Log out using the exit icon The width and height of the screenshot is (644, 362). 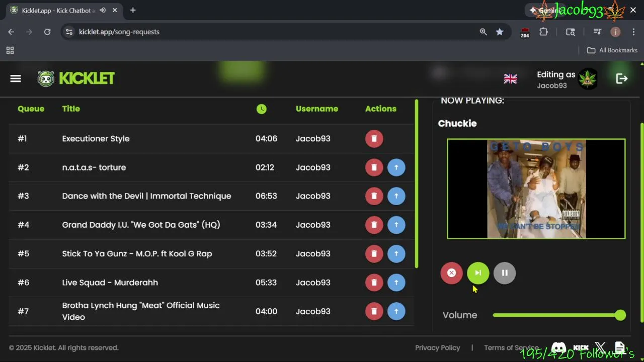(x=622, y=78)
